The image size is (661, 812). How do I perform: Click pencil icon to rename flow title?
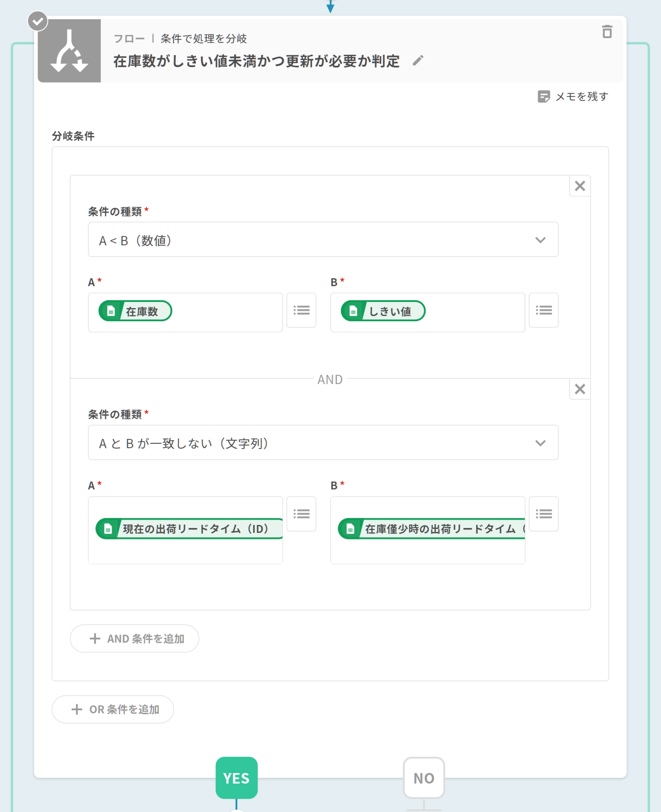[x=418, y=60]
